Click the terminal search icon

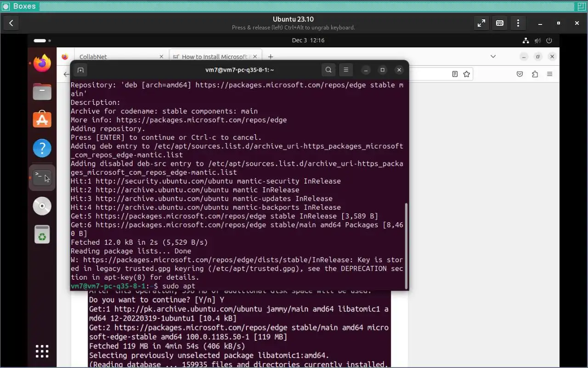(x=328, y=70)
